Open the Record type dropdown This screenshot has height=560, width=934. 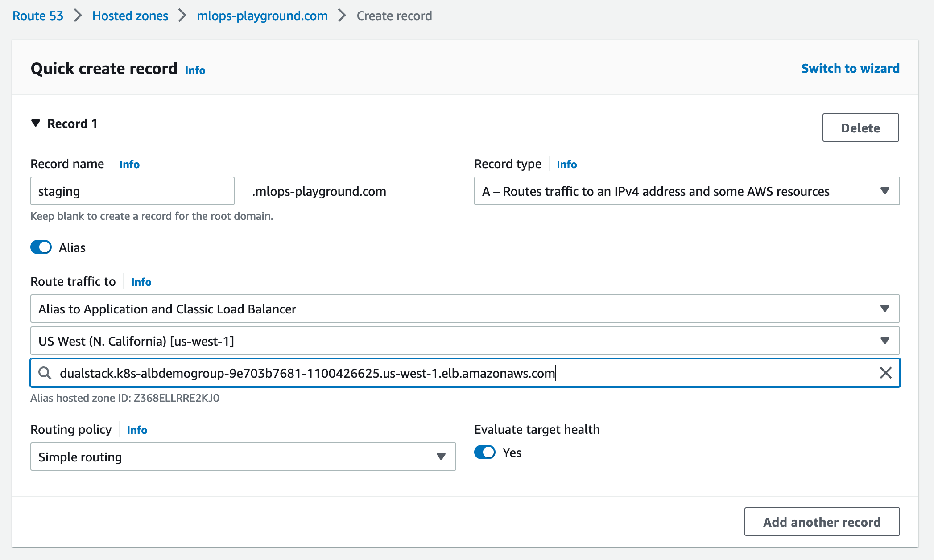click(686, 191)
